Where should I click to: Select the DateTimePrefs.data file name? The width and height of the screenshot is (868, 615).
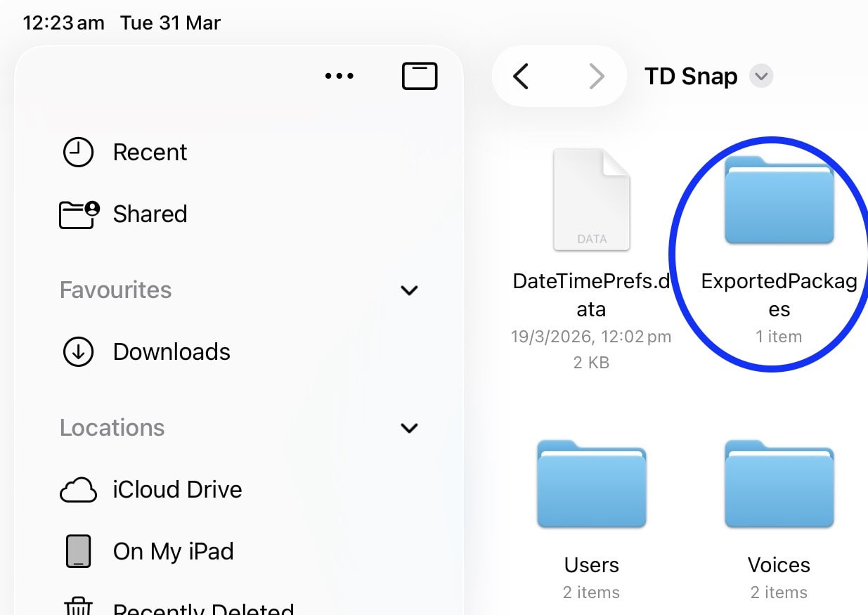pos(591,295)
